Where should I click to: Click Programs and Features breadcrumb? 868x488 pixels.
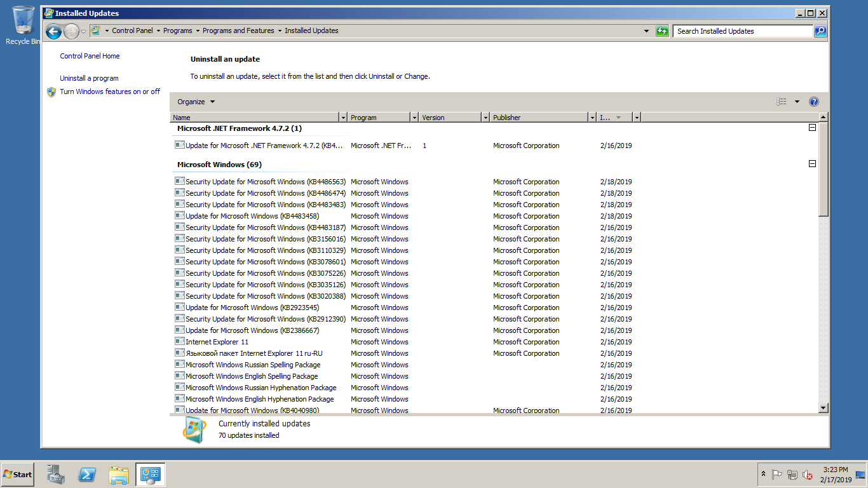click(x=238, y=30)
